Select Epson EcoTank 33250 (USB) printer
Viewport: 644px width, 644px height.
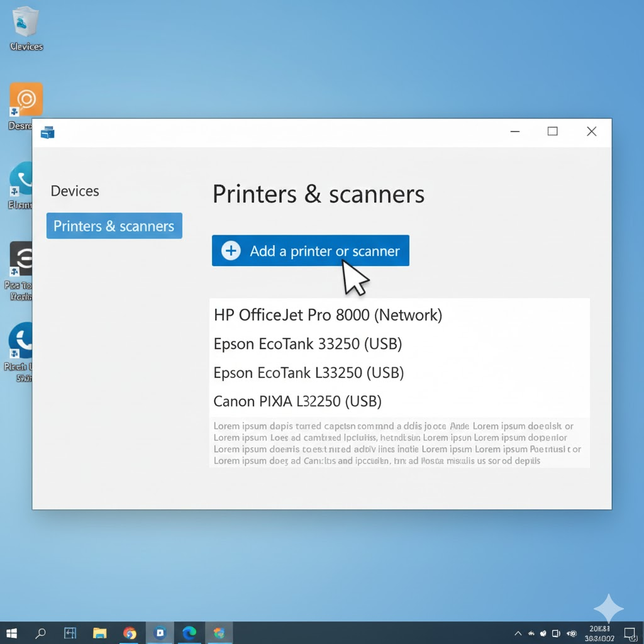pyautogui.click(x=308, y=344)
